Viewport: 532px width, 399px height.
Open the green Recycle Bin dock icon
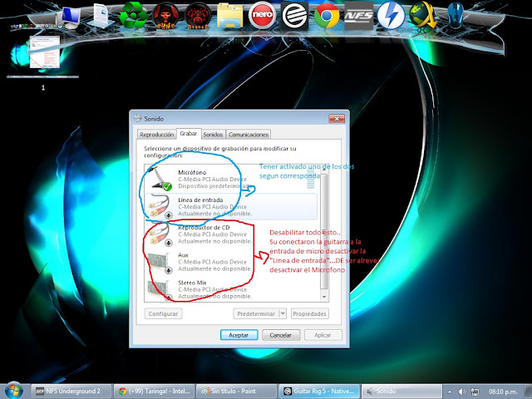pyautogui.click(x=133, y=16)
